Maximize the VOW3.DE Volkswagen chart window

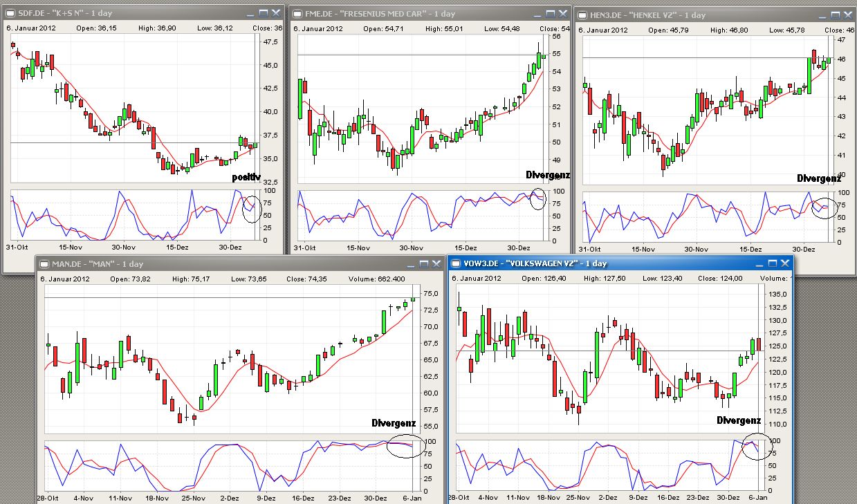[773, 263]
